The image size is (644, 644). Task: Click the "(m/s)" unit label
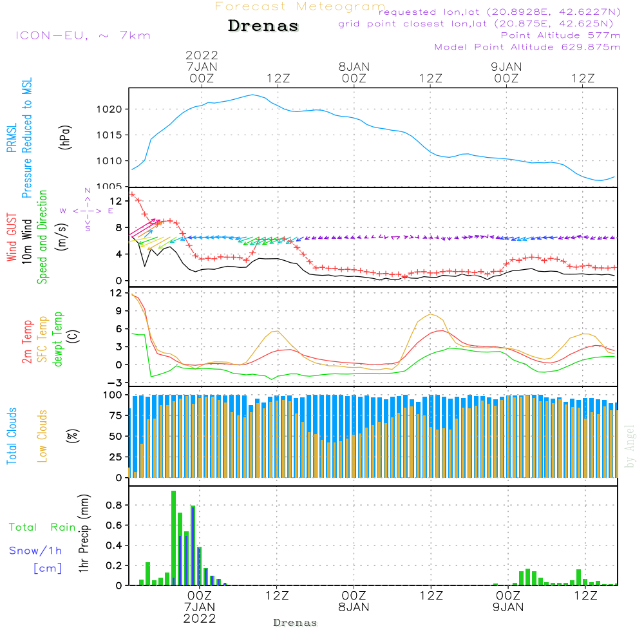tap(62, 237)
